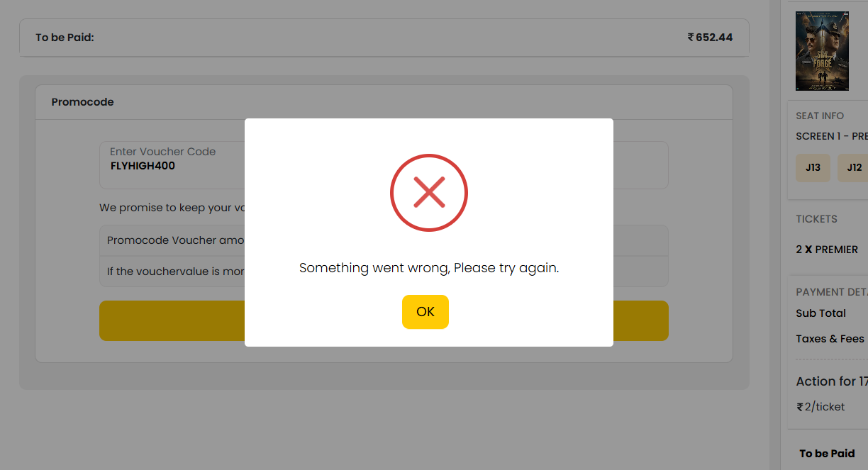
Task: Click the To be Paid header row
Action: [384, 37]
